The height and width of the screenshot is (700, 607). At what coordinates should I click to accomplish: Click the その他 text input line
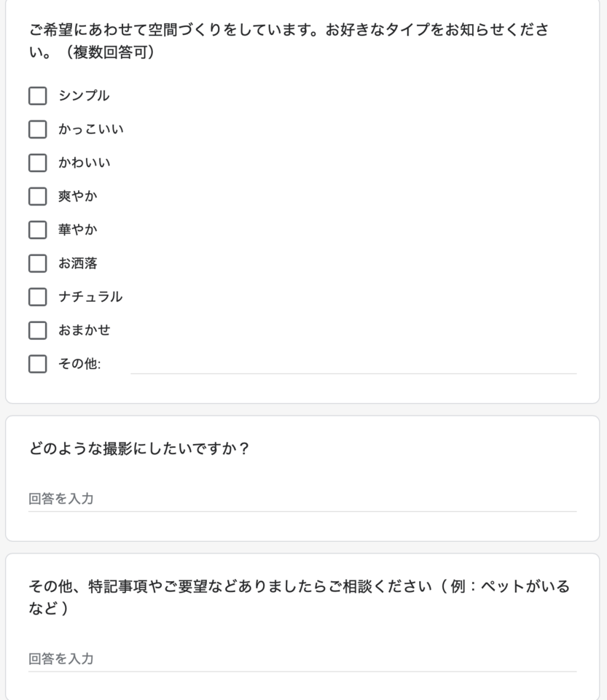[353, 365]
